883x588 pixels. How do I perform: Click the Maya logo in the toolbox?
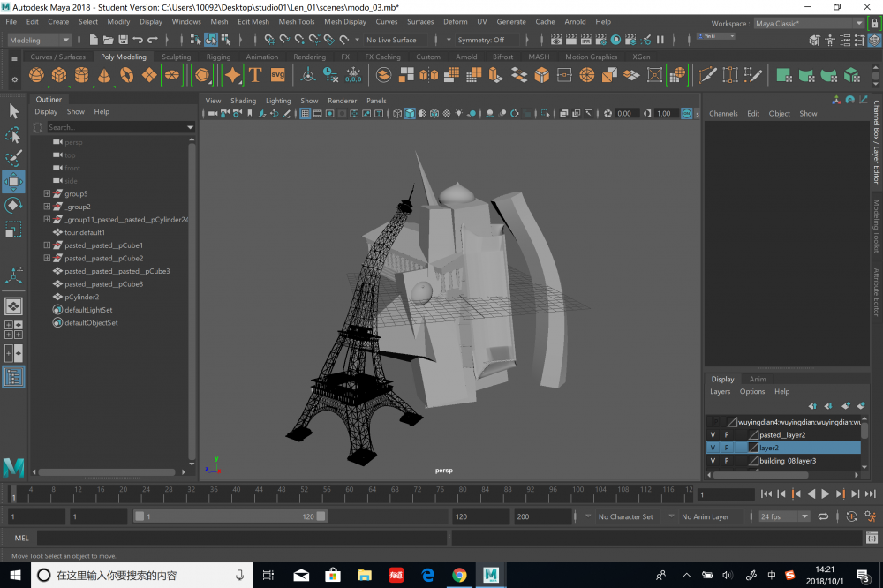coord(13,467)
